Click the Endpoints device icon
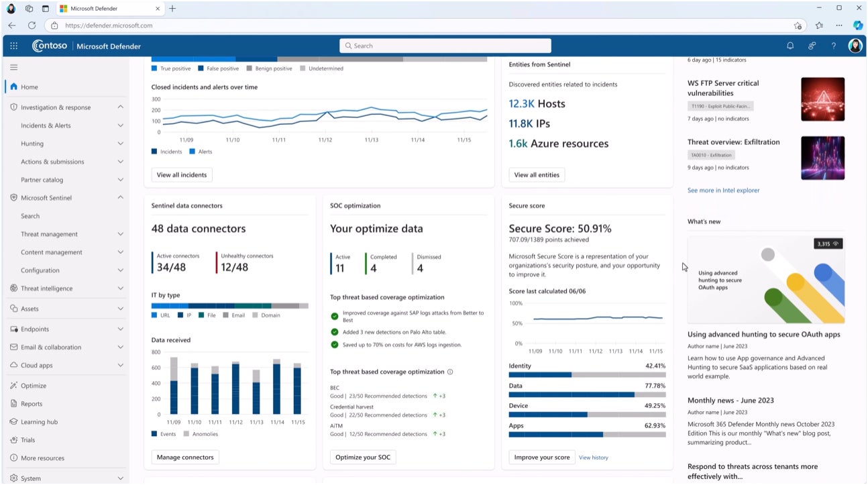Screen dimensions: 868x485 13,329
